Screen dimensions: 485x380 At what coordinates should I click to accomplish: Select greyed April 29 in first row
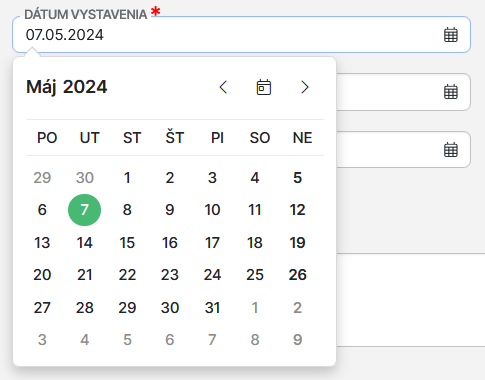click(42, 178)
